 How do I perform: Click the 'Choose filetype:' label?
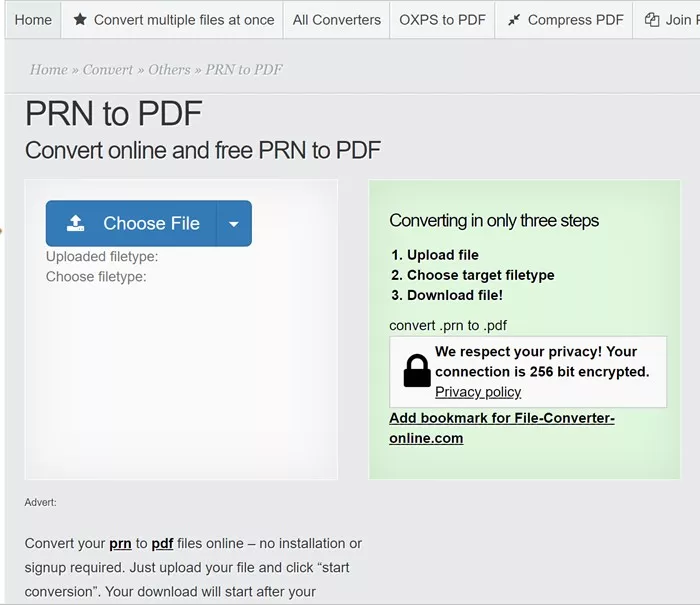click(96, 277)
